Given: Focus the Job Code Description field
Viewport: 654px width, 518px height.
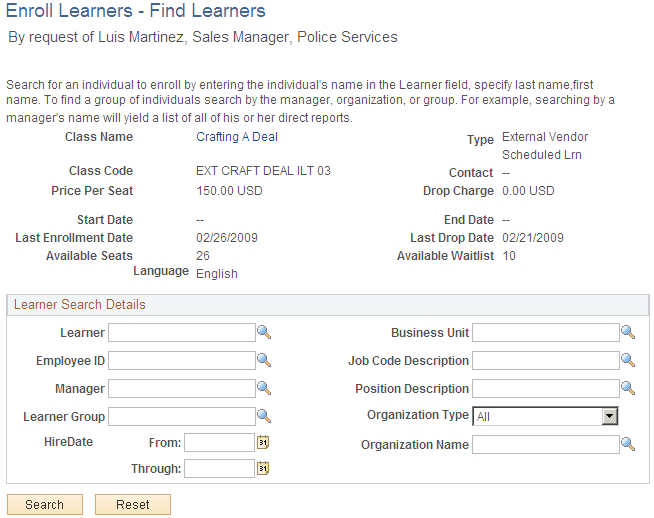Looking at the screenshot, I should coord(546,361).
